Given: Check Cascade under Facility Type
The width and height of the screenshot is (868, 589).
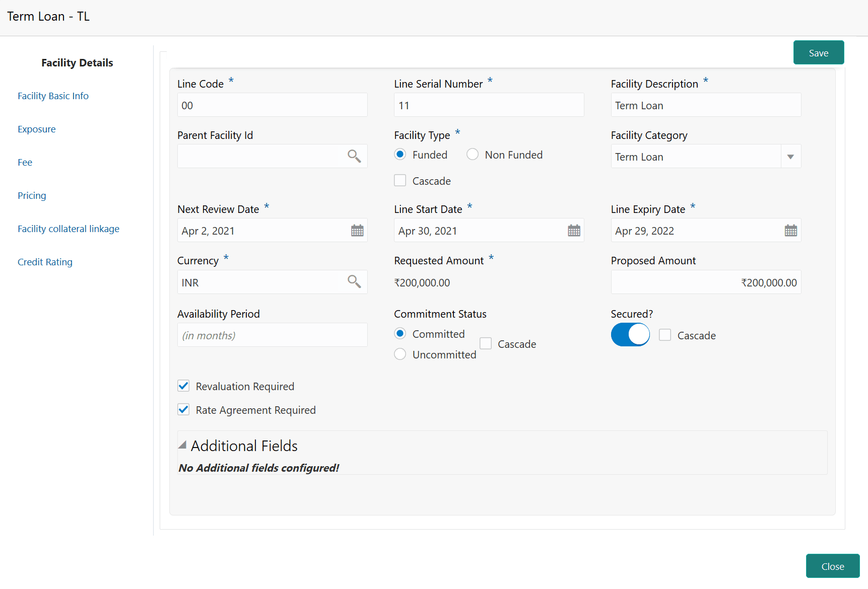Looking at the screenshot, I should pos(399,180).
